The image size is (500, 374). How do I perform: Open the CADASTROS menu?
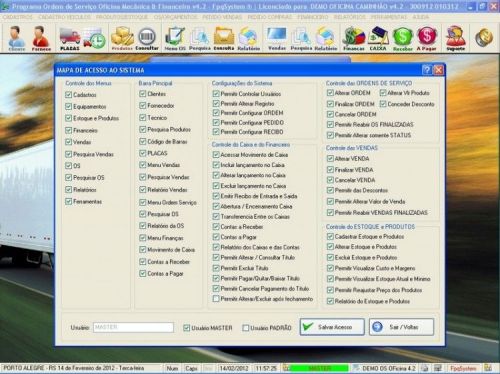click(x=17, y=17)
